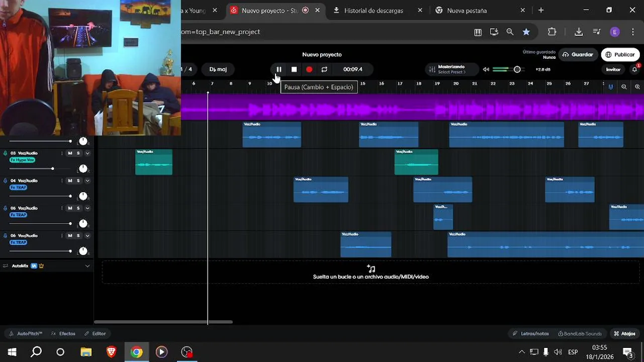Open a new browser tab with plus

click(541, 10)
